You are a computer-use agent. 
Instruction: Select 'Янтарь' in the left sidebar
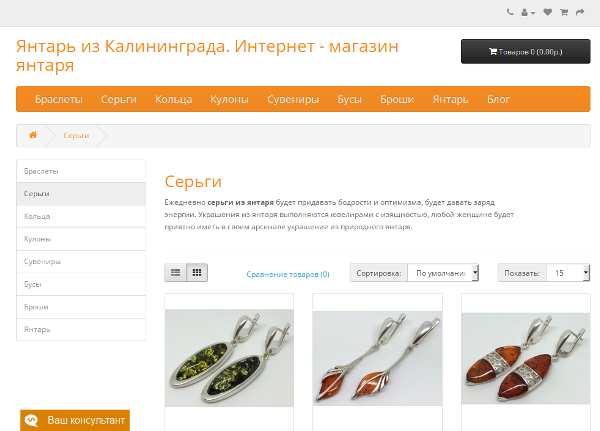click(x=81, y=329)
